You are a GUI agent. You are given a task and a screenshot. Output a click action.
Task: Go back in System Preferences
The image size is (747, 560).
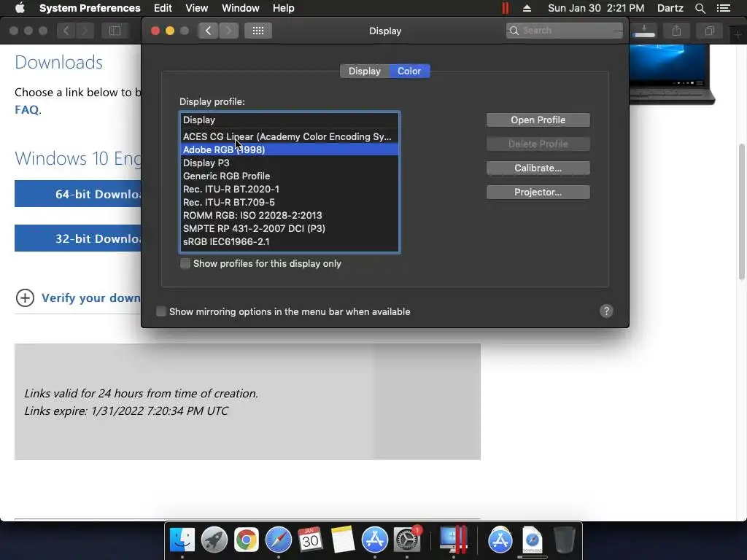208,31
